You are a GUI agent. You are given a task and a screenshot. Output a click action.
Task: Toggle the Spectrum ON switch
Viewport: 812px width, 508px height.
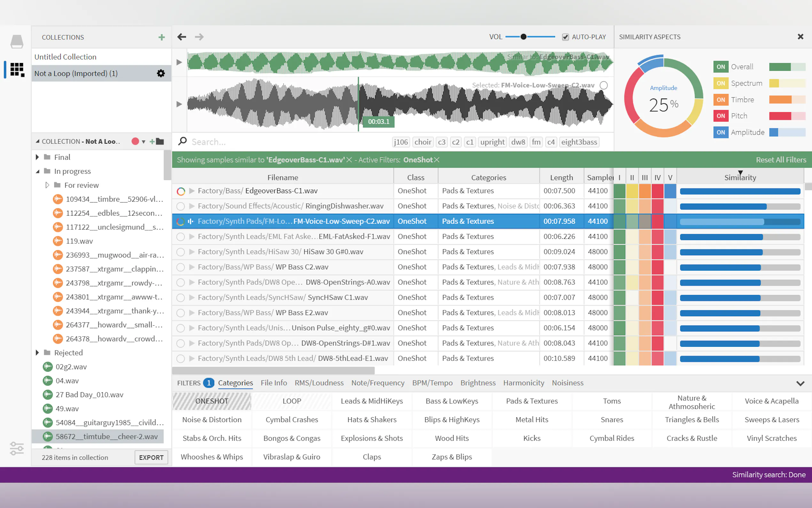click(720, 83)
